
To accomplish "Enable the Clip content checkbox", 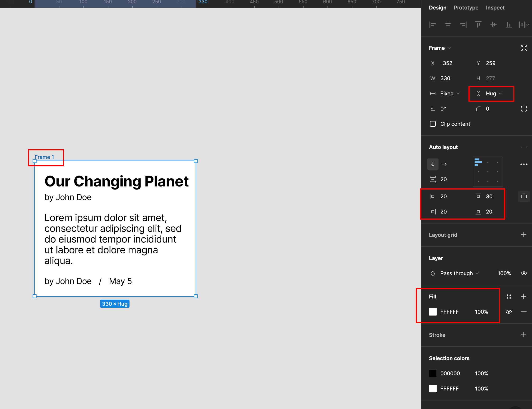I will pos(433,124).
